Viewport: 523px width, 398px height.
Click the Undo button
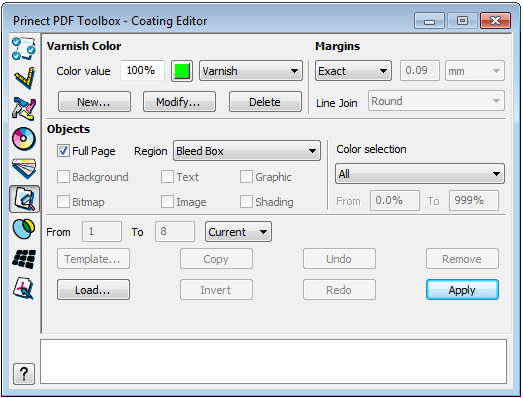coord(339,259)
